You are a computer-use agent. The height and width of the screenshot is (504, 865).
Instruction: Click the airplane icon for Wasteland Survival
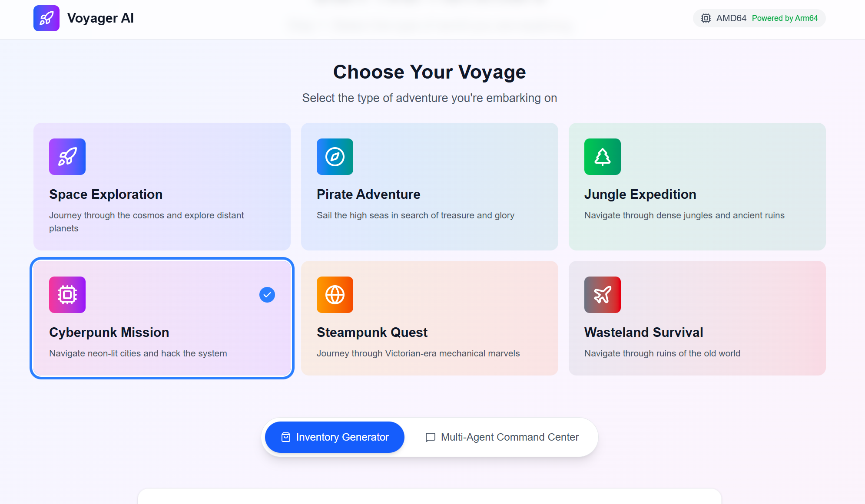coord(603,295)
